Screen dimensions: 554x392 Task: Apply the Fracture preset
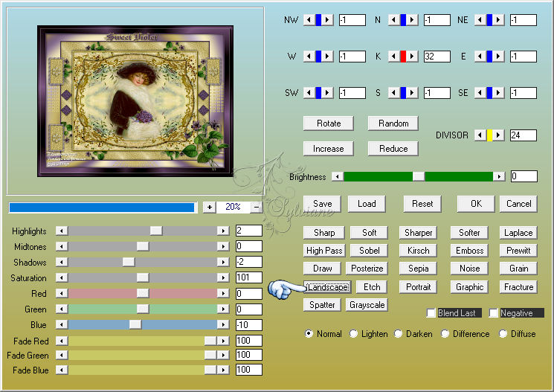518,286
